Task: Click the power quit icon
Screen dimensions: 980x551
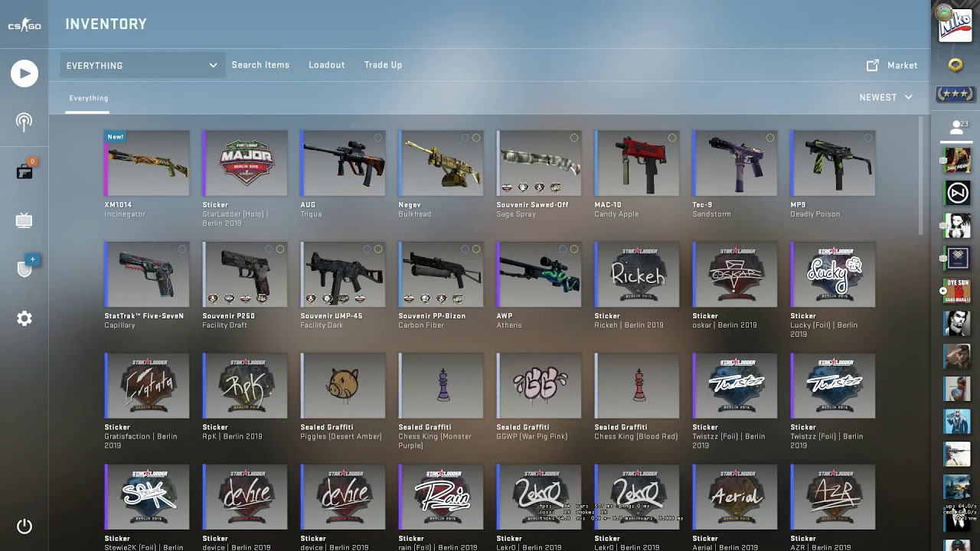Action: click(x=24, y=527)
